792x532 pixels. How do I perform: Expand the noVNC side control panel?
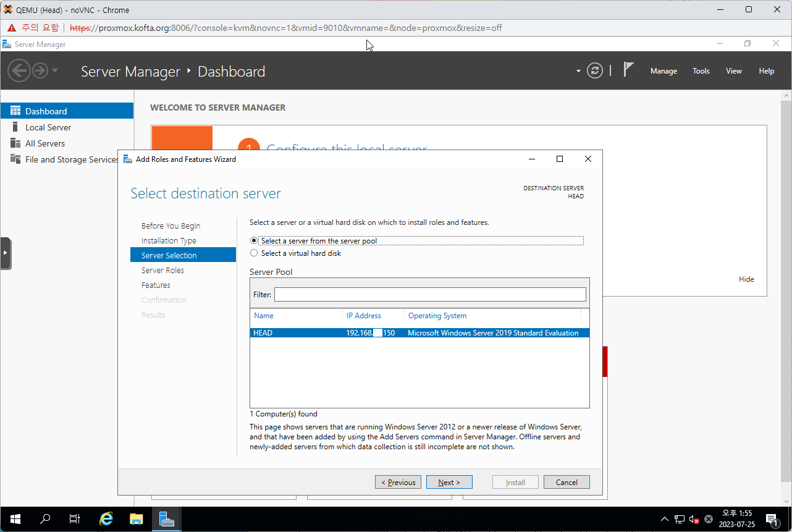click(x=6, y=253)
